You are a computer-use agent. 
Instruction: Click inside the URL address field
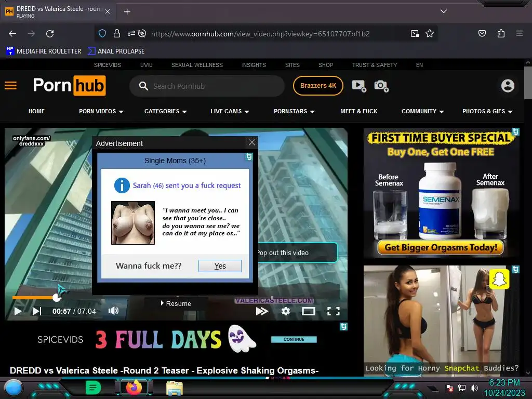pos(260,34)
